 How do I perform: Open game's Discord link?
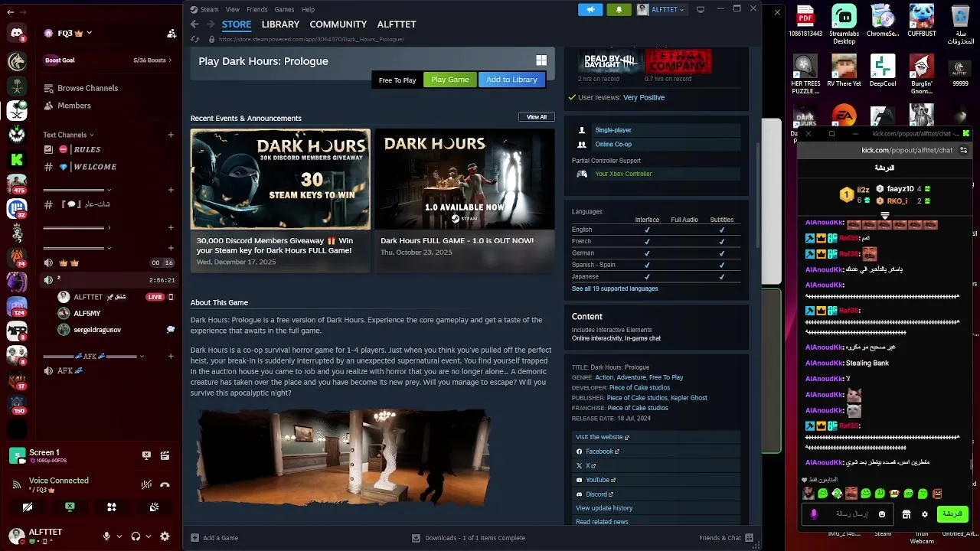point(594,494)
